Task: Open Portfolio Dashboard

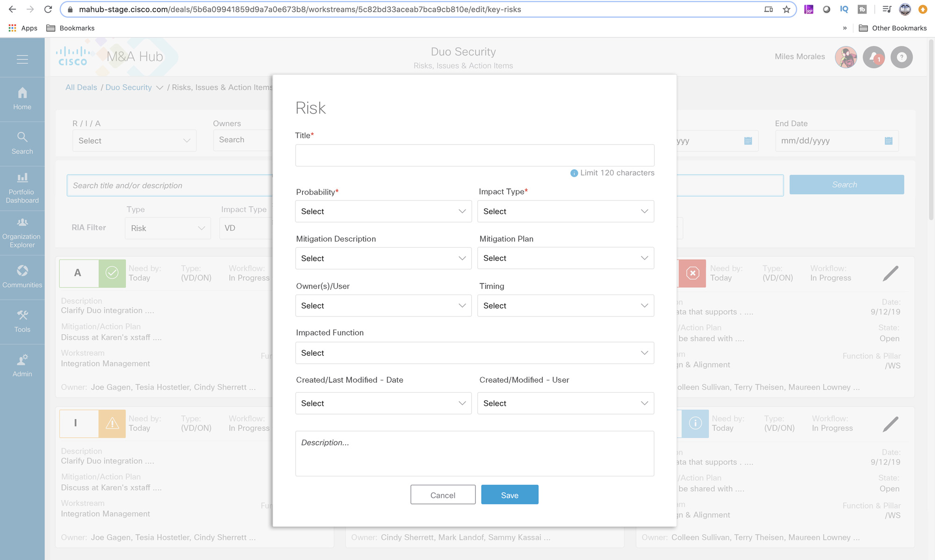Action: tap(22, 188)
